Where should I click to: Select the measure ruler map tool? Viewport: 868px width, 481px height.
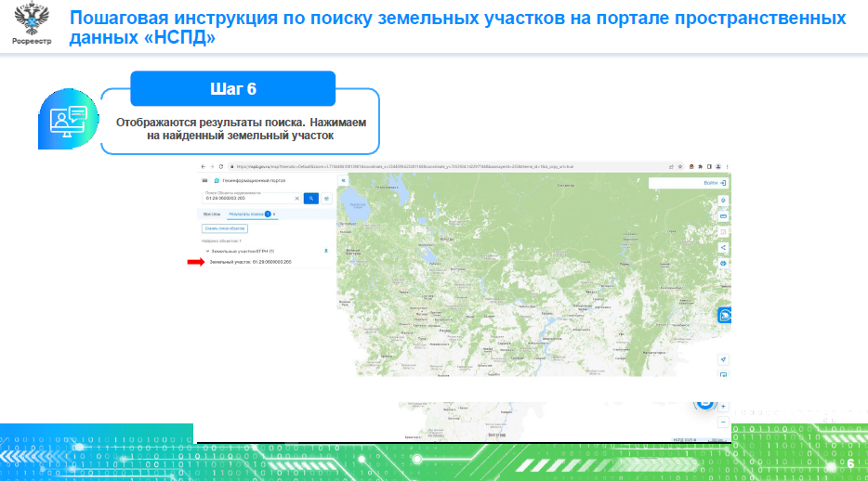(x=723, y=216)
